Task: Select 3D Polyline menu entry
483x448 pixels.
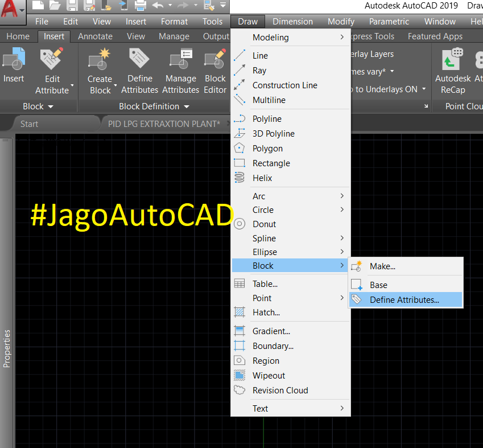Action: click(291, 134)
